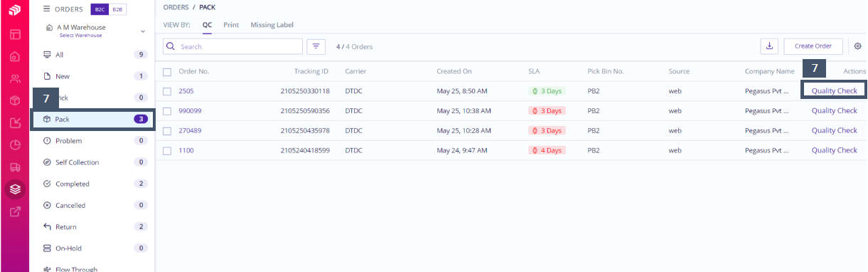Screen dimensions: 868x272
Task: Click Quality Check for order 270489
Action: coord(835,131)
